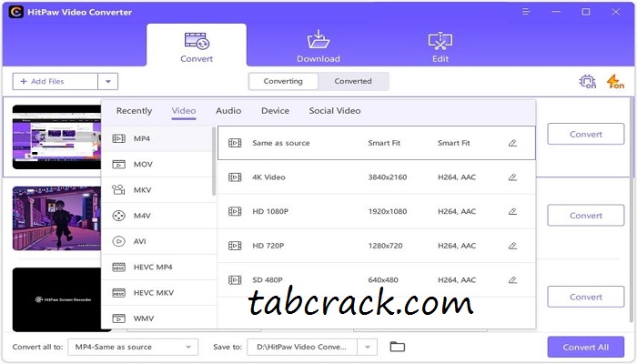Viewport: 637px width, 364px height.
Task: Click the M4V film reel icon
Action: pos(118,216)
